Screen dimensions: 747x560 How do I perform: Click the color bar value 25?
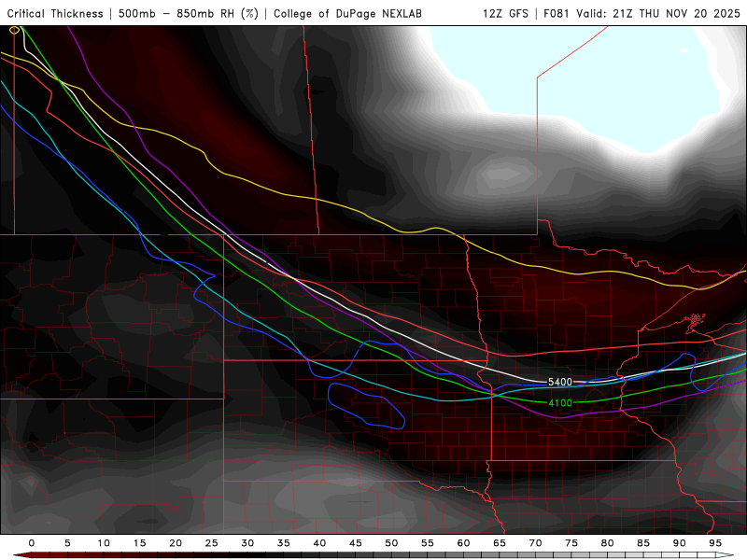(212, 543)
